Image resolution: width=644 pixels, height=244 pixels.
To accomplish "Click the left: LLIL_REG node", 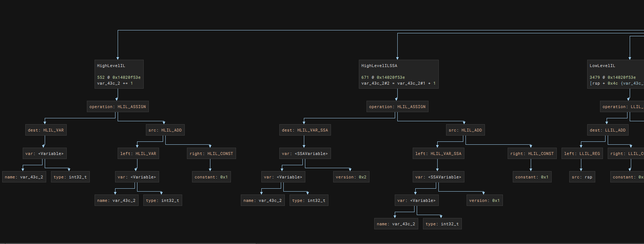I will click(x=582, y=154).
